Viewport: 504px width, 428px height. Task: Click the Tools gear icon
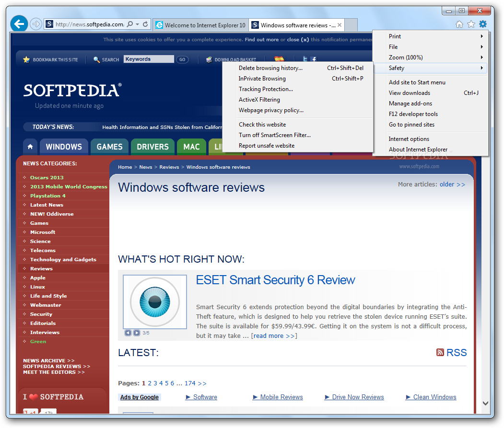pos(483,24)
